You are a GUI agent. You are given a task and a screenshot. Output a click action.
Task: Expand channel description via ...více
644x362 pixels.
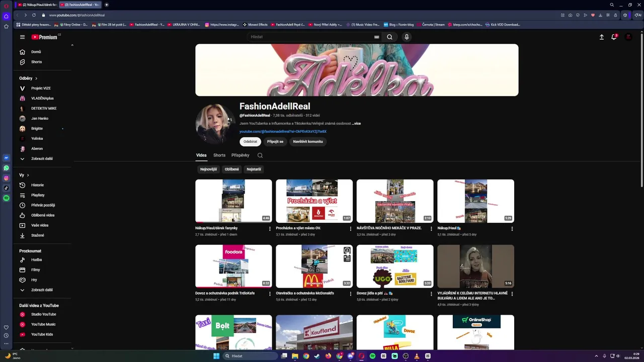point(356,123)
